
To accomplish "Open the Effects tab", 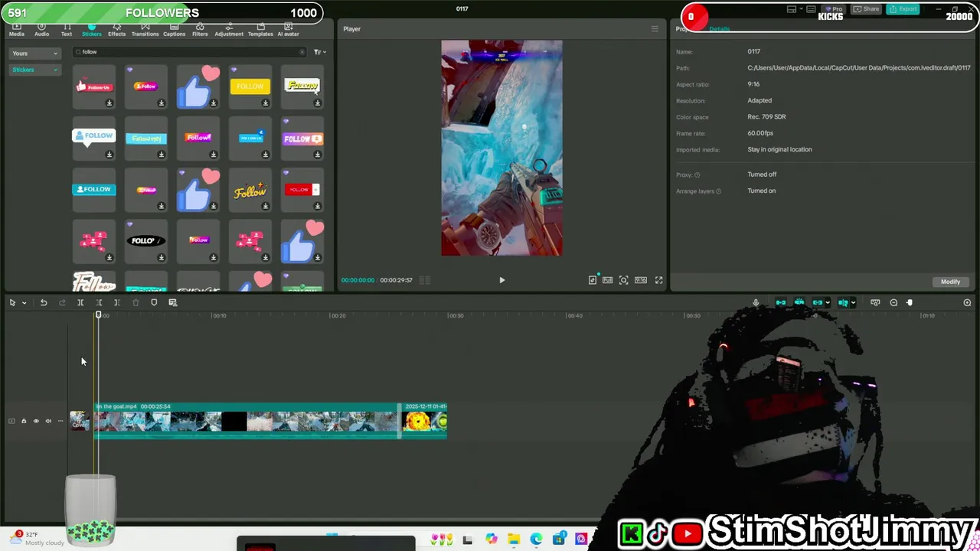I will [x=116, y=31].
